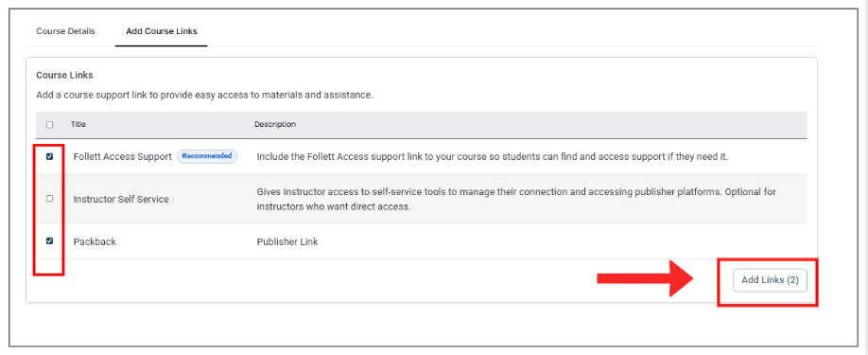Select the Instructor Self Service title
The image size is (868, 355).
121,199
